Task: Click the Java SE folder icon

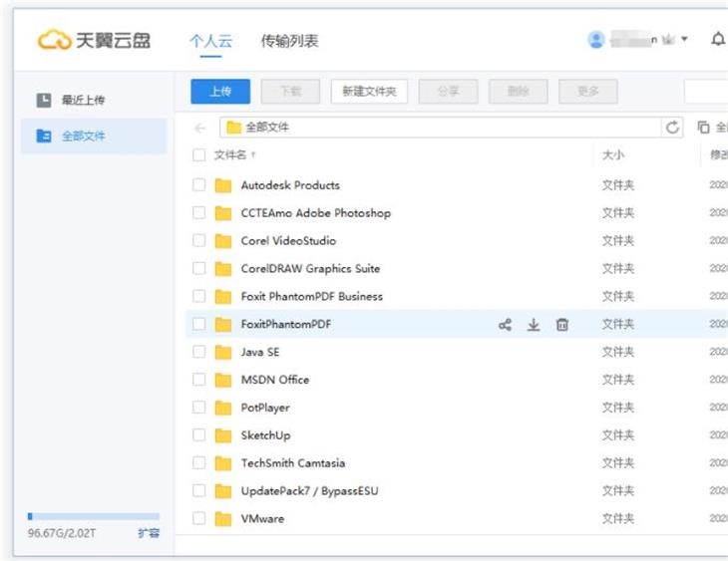Action: pos(223,353)
